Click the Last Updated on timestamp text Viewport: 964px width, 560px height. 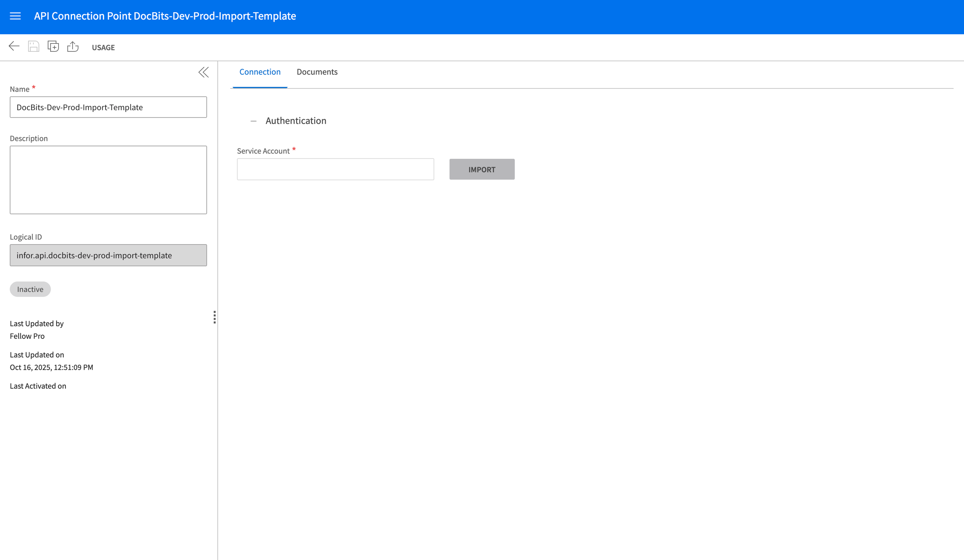pos(51,367)
